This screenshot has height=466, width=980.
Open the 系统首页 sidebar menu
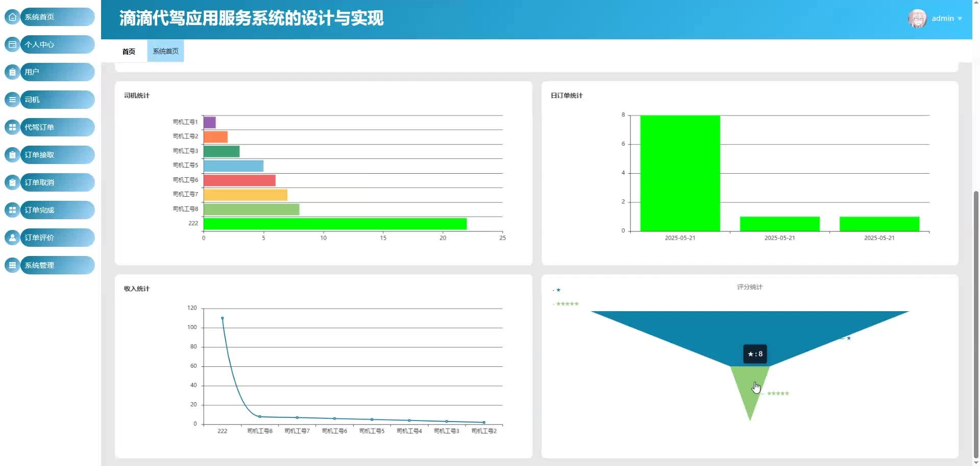[x=57, y=17]
